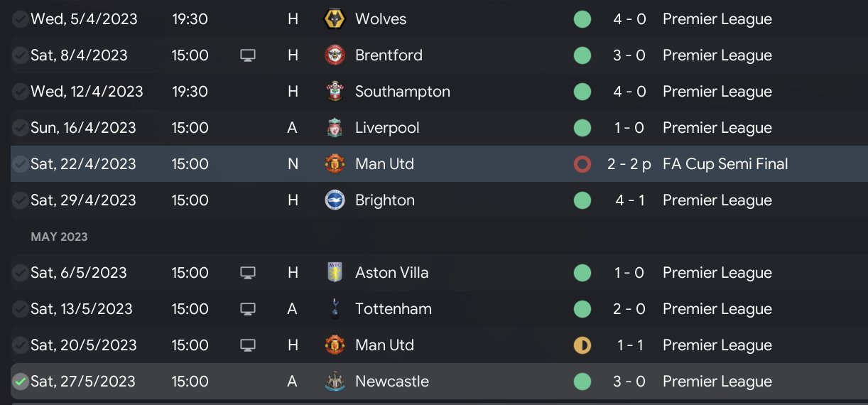The image size is (868, 405).
Task: Toggle the green checkmark on Newcastle fixture
Action: [x=20, y=382]
